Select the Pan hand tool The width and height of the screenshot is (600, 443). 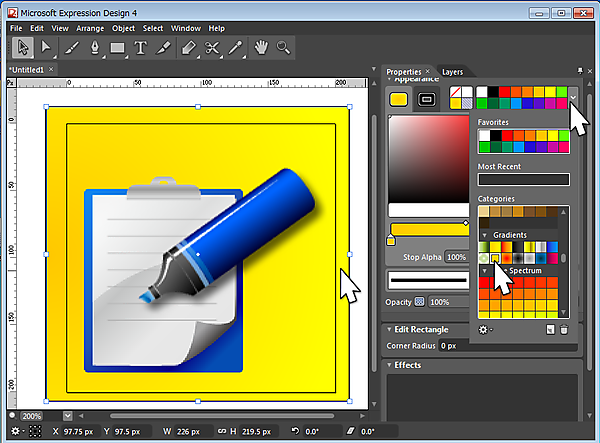point(261,47)
